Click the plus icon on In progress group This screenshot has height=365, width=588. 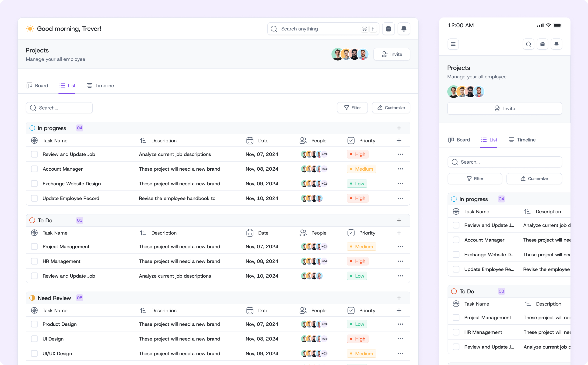(399, 128)
